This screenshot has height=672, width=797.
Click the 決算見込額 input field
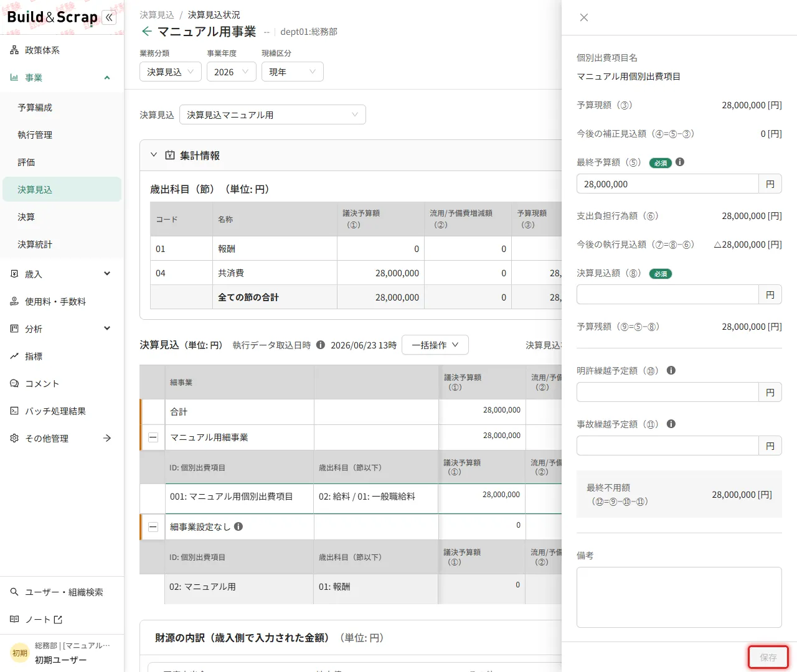point(667,295)
